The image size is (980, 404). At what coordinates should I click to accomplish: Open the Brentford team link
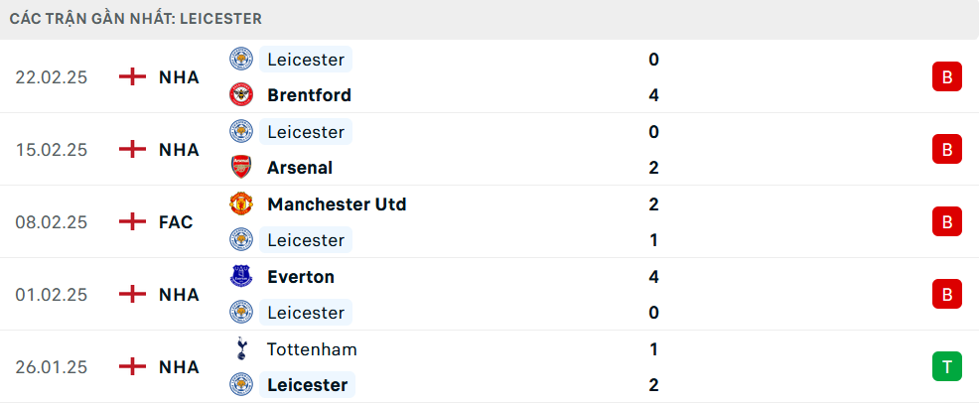point(309,95)
